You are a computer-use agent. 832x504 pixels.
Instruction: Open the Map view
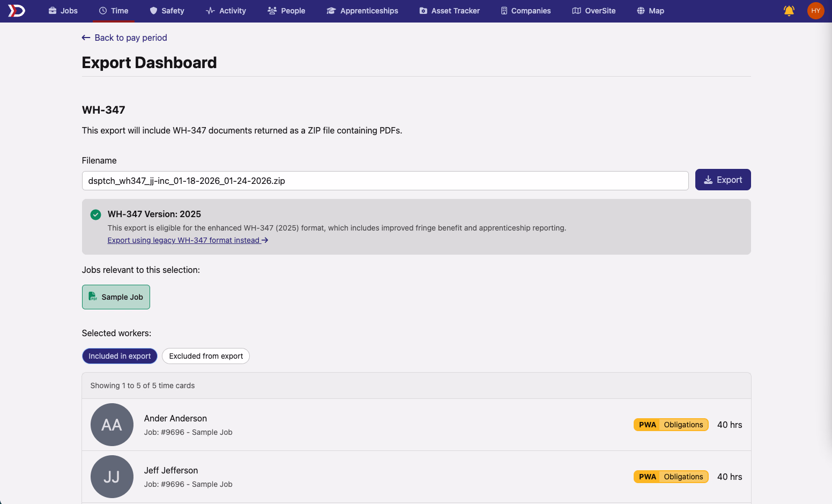pos(650,11)
